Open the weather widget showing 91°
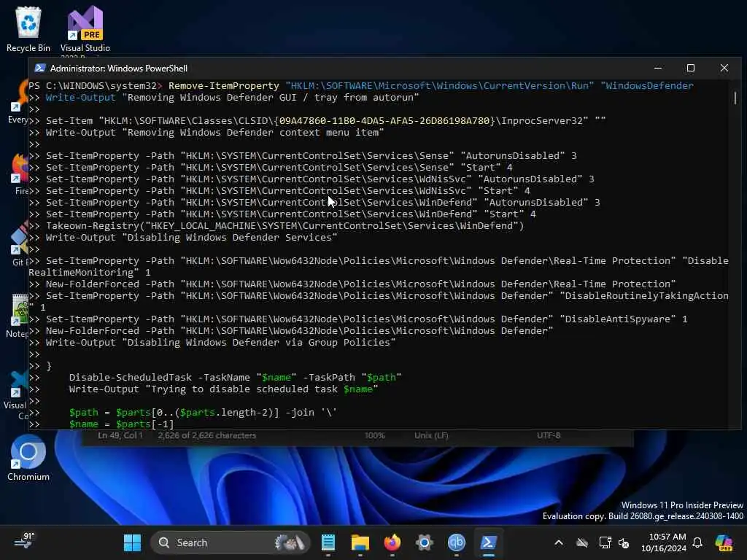This screenshot has height=560, width=747. coord(24,542)
